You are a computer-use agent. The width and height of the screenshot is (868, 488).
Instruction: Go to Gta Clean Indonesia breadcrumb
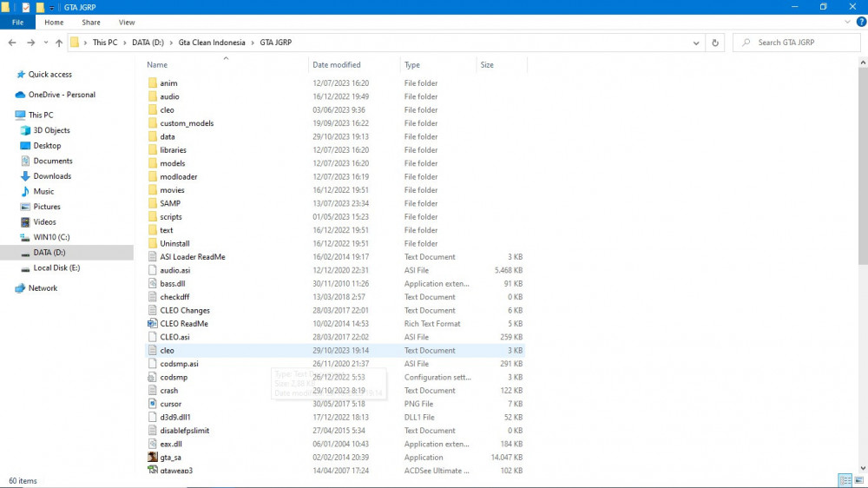coord(212,43)
